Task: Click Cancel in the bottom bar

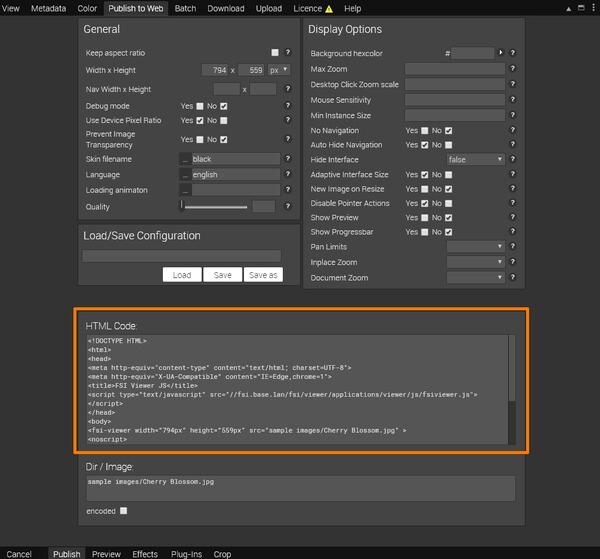Action: [19, 554]
